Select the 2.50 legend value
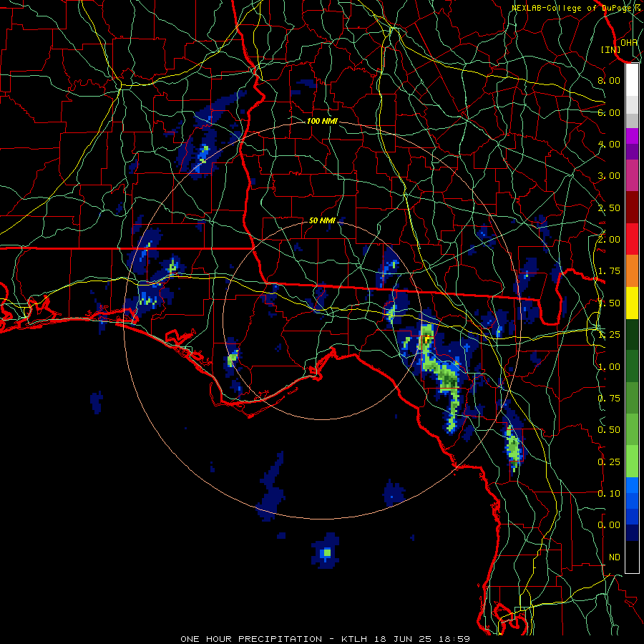This screenshot has height=644, width=644. coord(609,208)
